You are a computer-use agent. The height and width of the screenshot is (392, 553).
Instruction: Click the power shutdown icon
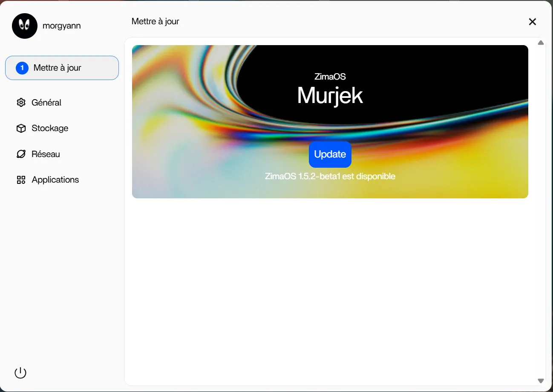tap(20, 372)
